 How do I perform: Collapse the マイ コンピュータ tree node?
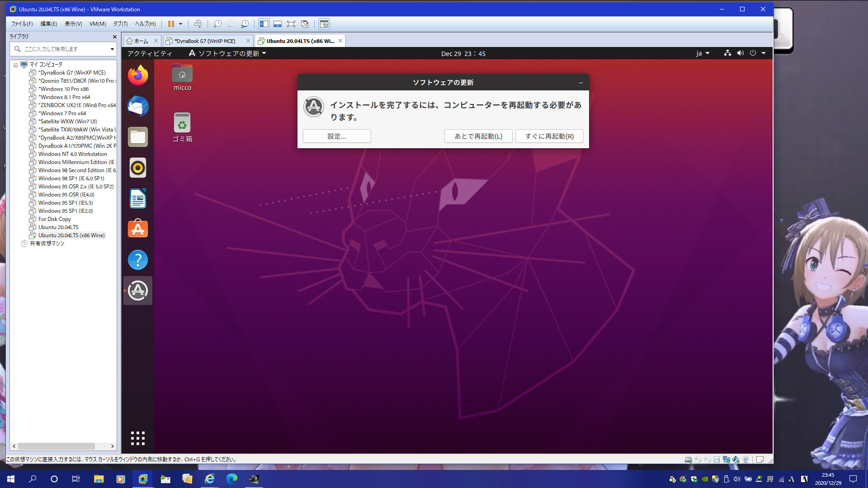15,65
